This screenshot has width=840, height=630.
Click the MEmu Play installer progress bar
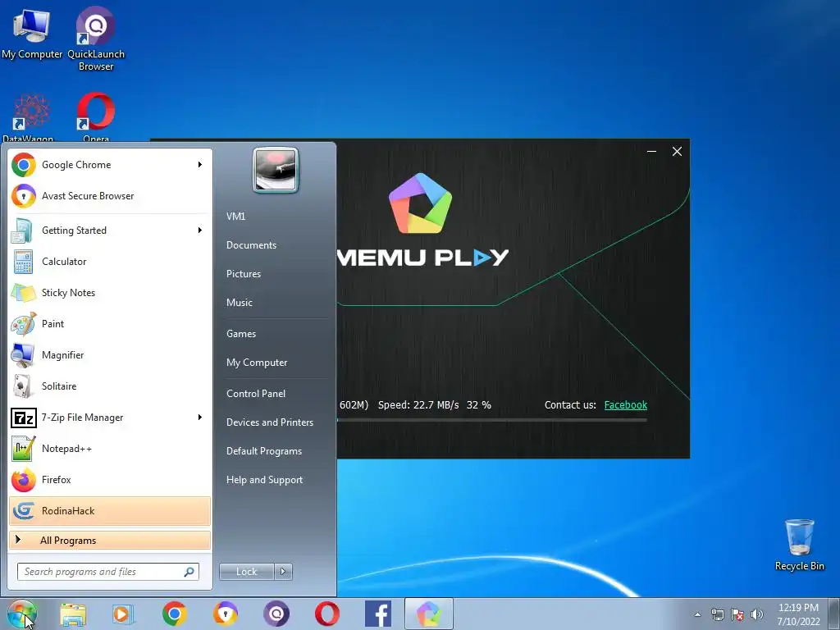[492, 420]
